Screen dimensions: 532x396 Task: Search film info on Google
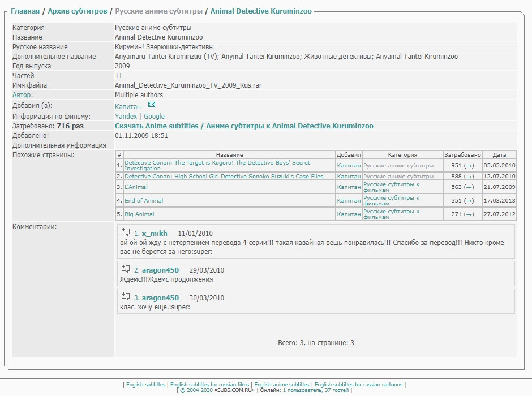click(x=154, y=117)
